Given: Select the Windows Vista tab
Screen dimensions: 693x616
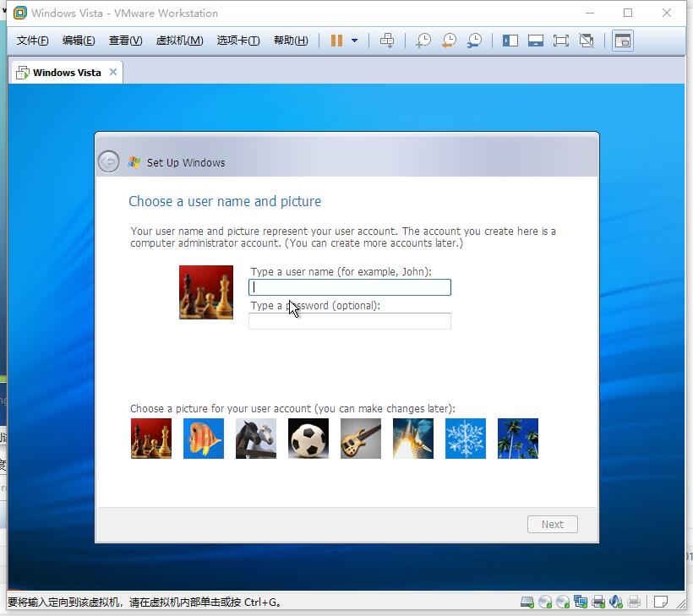Looking at the screenshot, I should [66, 73].
